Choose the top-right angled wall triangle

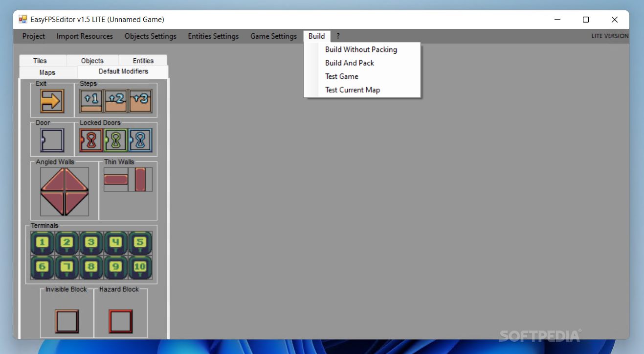click(77, 179)
